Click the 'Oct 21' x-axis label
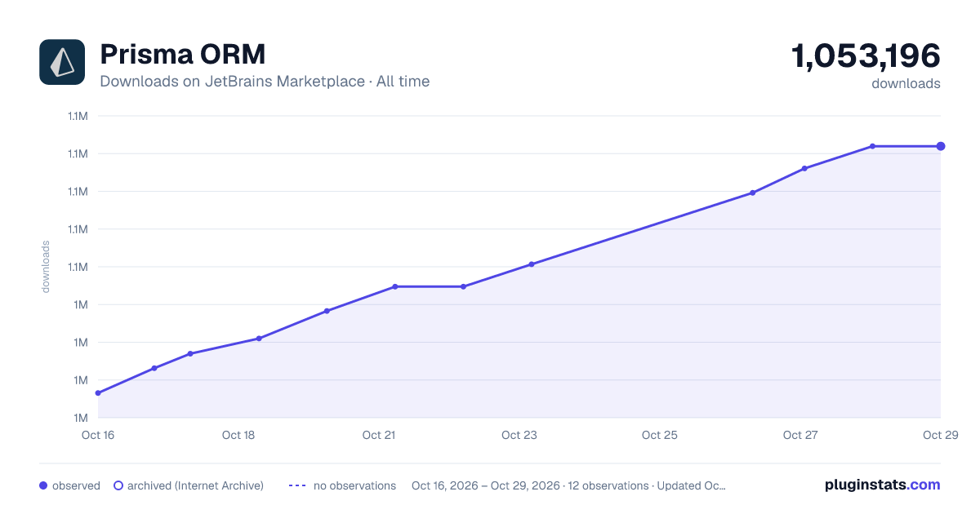Screen dimensions: 980x514 point(379,435)
